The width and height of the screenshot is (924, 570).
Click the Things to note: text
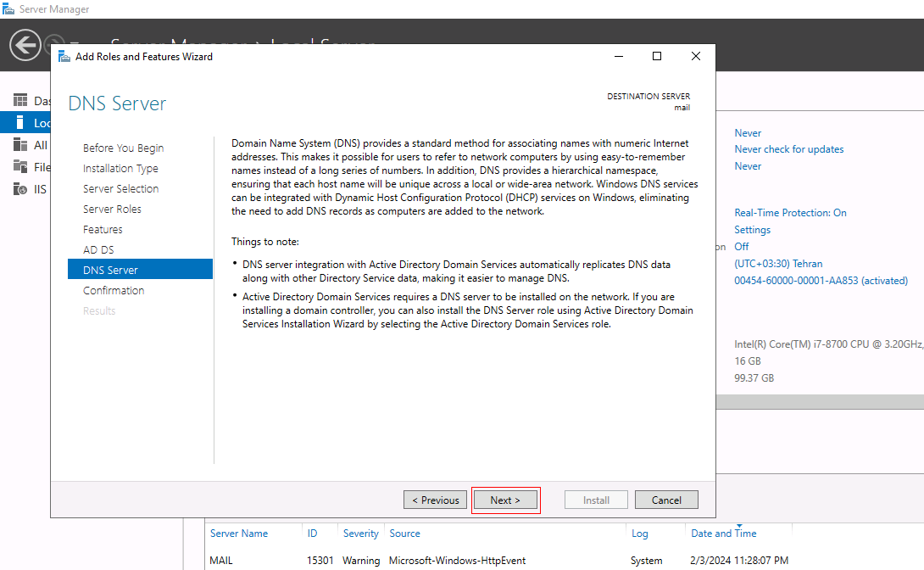coord(265,242)
